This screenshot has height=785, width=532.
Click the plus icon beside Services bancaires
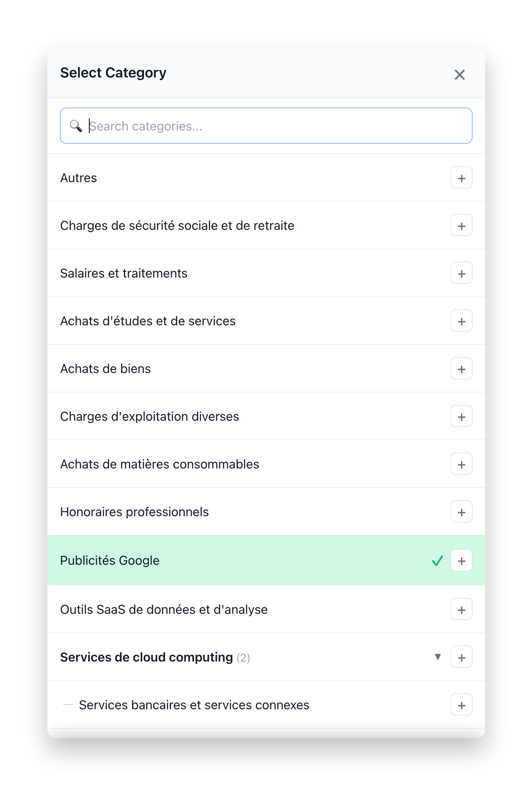click(x=461, y=704)
